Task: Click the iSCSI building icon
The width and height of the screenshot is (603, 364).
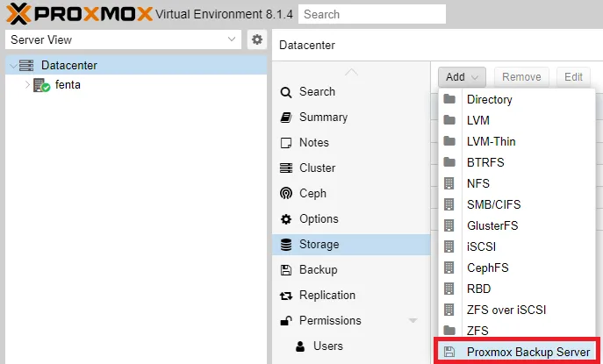Action: pos(449,246)
